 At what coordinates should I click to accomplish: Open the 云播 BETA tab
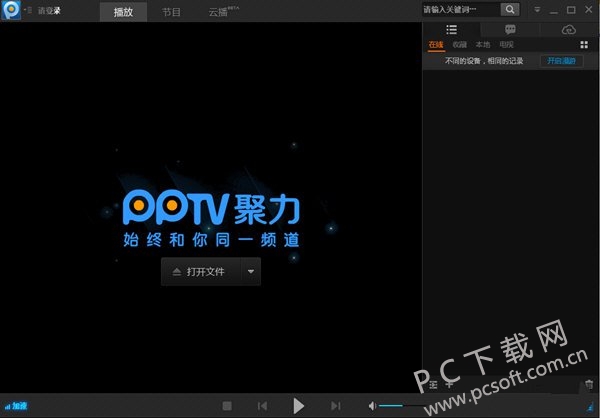click(223, 11)
